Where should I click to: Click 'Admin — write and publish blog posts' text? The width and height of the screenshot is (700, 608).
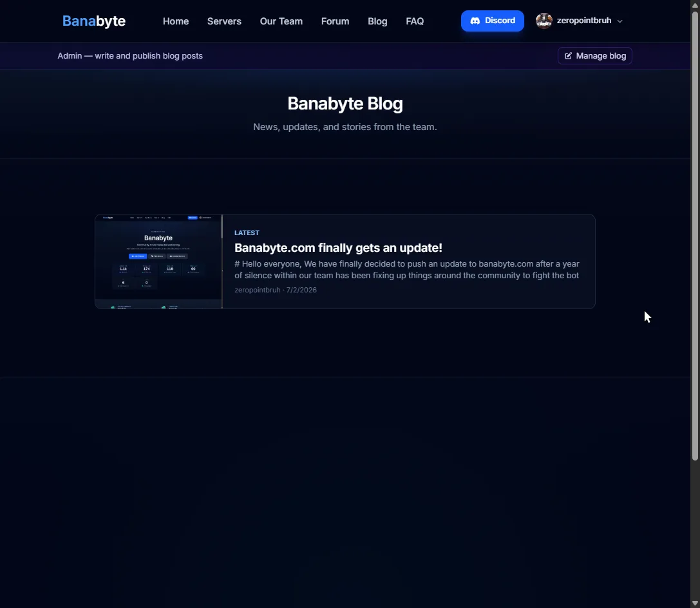tap(130, 56)
